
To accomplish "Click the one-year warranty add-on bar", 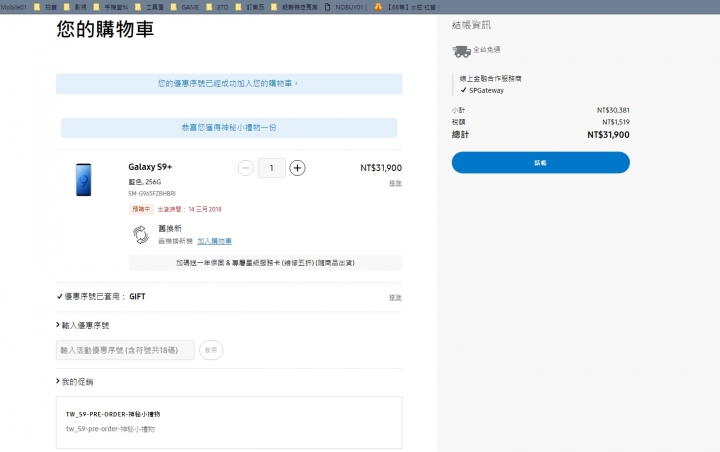I will point(265,263).
